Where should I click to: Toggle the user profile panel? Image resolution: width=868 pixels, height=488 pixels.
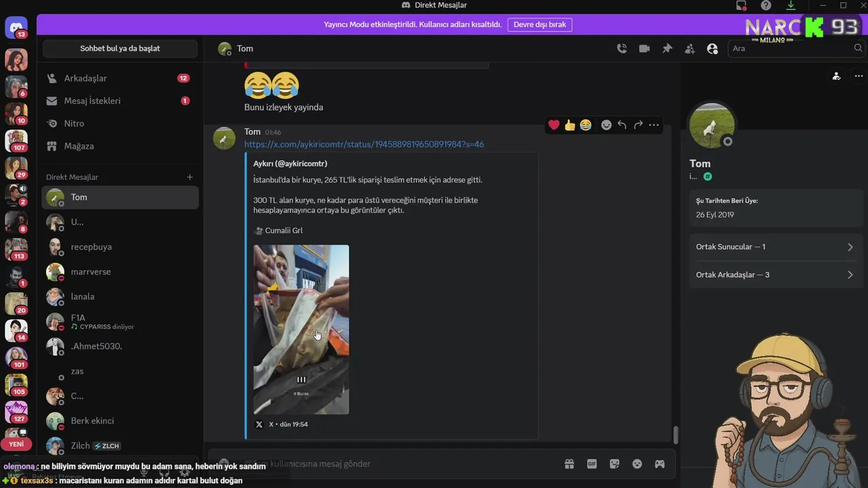click(712, 49)
